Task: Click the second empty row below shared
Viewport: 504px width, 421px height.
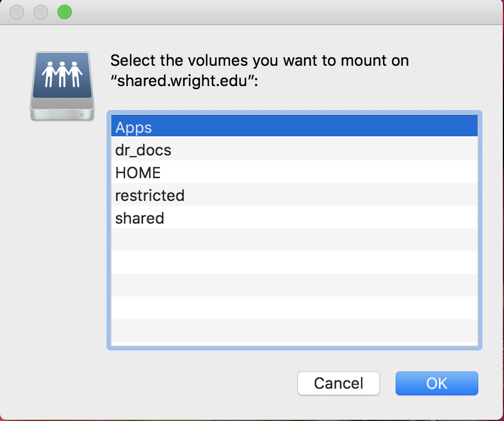Action: click(x=294, y=263)
